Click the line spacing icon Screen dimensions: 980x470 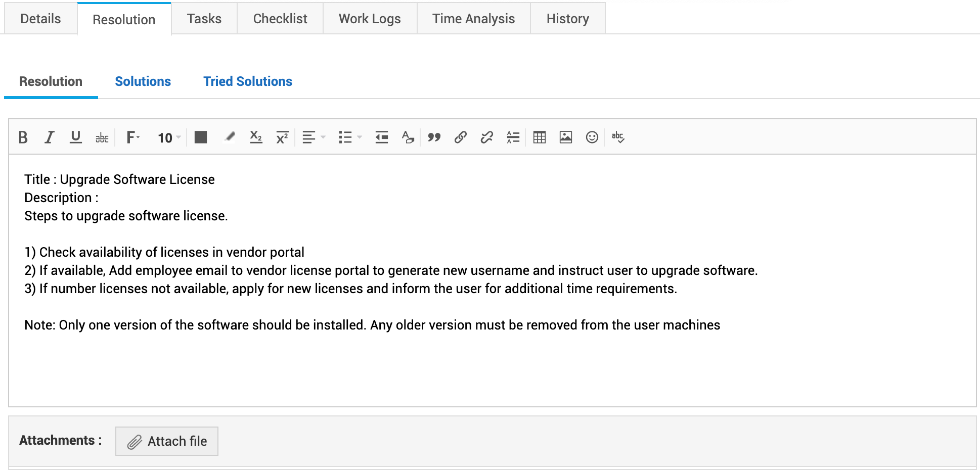513,137
